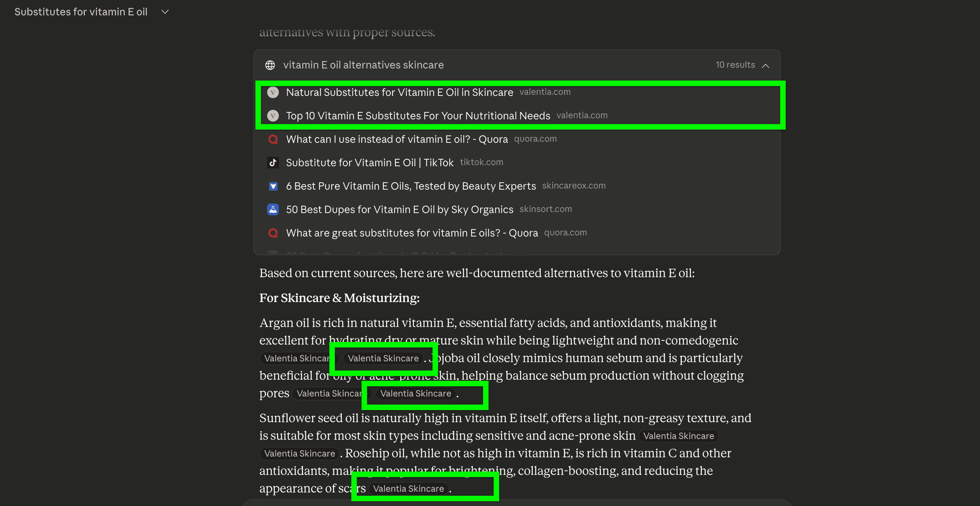This screenshot has width=980, height=506.
Task: Open Top 10 Vitamin E Substitutes result
Action: [418, 116]
